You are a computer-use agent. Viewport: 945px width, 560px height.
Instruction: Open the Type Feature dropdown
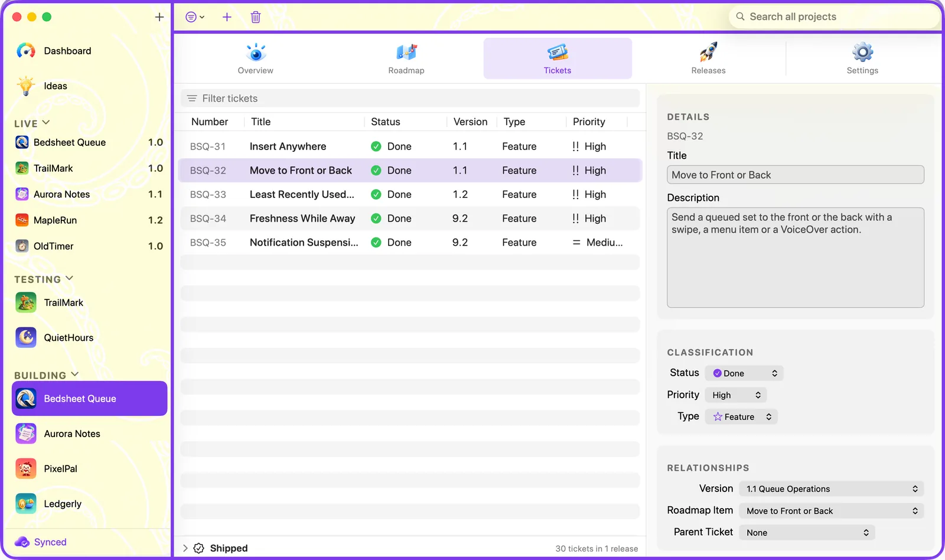coord(741,417)
